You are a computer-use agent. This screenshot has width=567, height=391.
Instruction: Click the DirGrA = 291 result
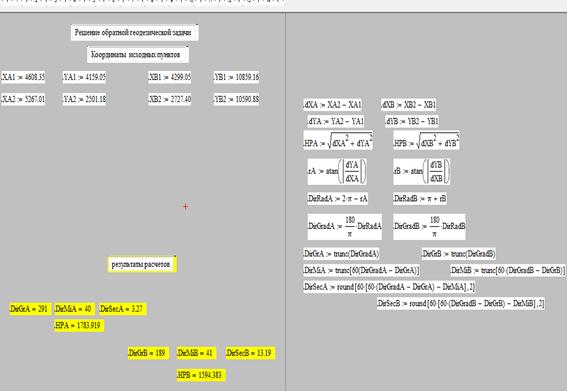pos(30,309)
